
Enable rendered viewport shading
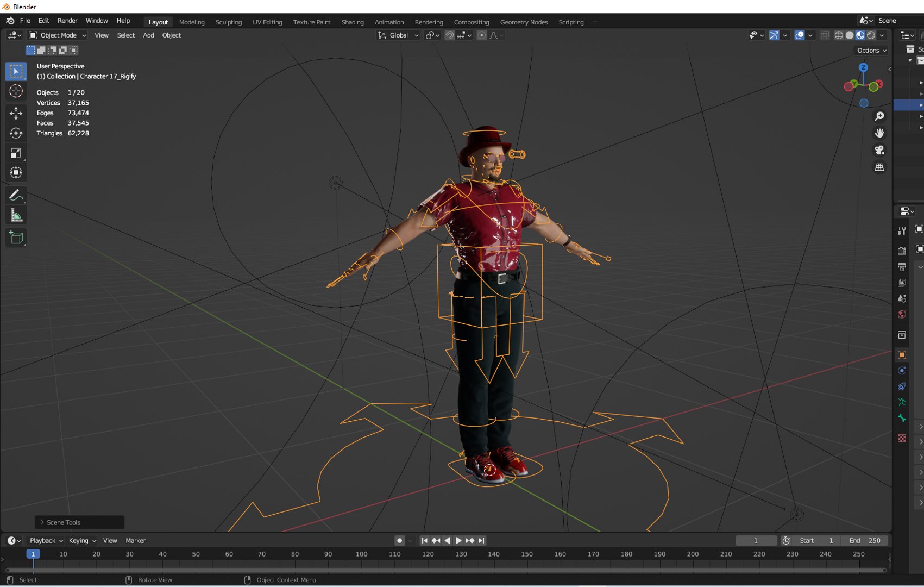coord(871,35)
